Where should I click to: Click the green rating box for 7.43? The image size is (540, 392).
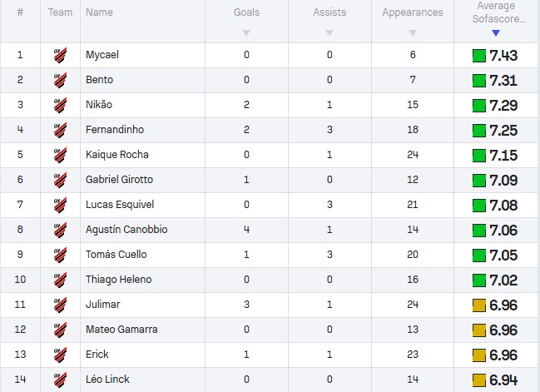[x=478, y=56]
